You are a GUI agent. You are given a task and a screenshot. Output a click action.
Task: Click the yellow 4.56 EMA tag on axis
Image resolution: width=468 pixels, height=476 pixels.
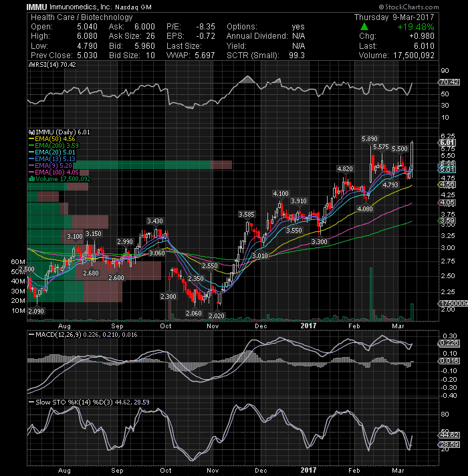pyautogui.click(x=447, y=185)
